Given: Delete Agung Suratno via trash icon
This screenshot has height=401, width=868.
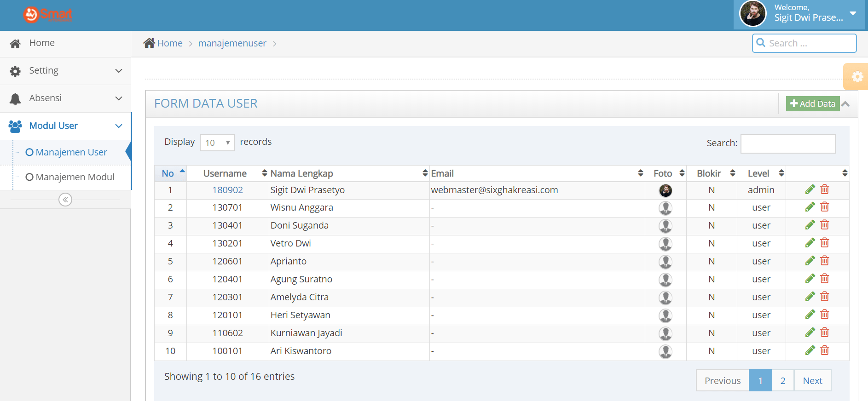Looking at the screenshot, I should 825,279.
